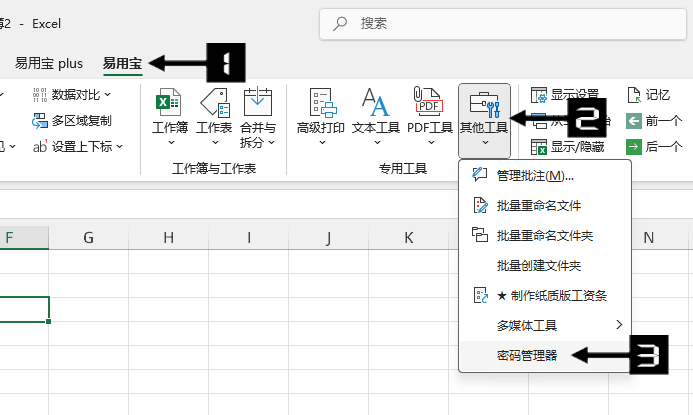
Task: Open the 工作表 worksheet tool
Action: (214, 117)
